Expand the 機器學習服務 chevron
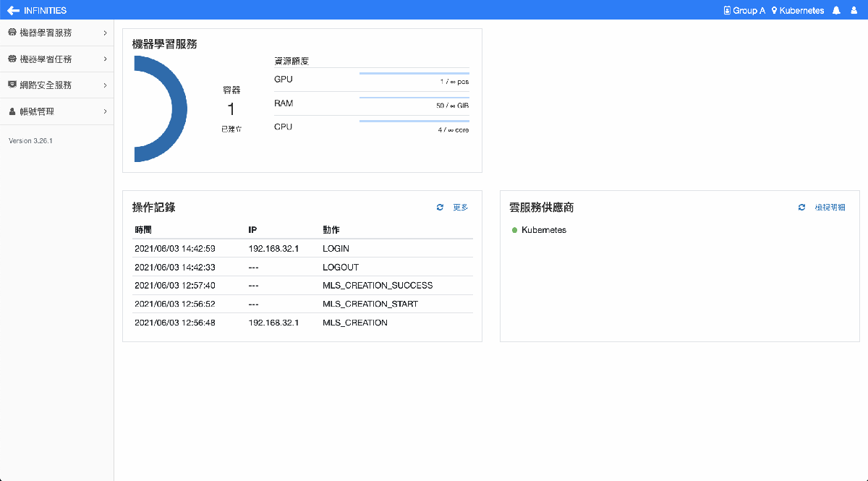The image size is (868, 481). tap(105, 33)
